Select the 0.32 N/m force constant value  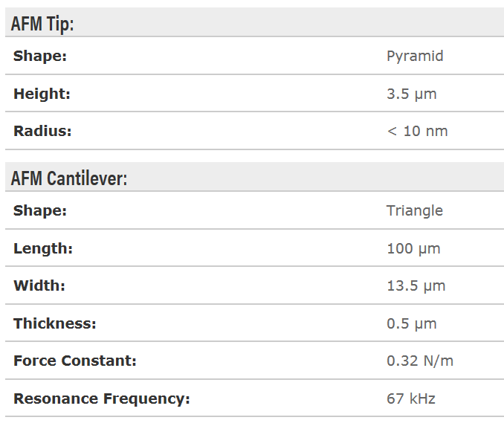click(420, 361)
